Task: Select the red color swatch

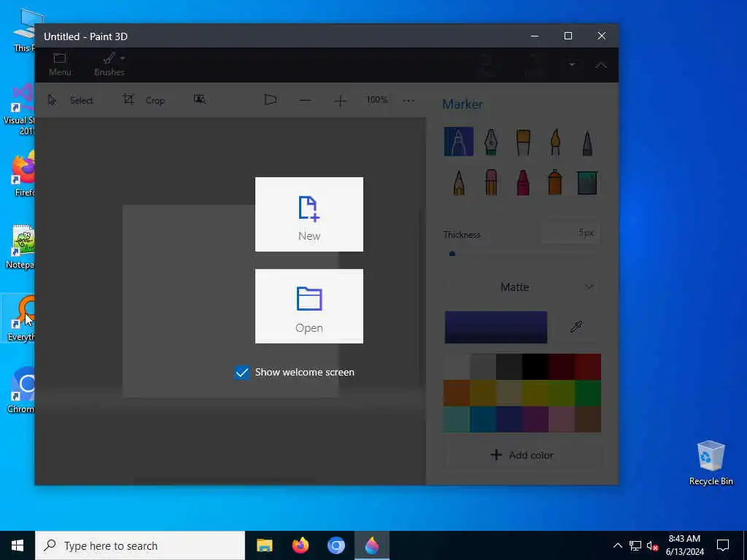Action: coord(588,367)
